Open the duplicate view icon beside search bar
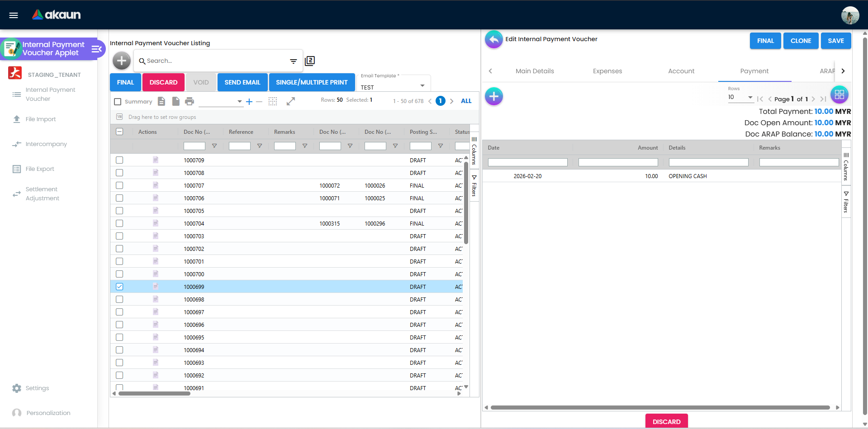 [x=310, y=60]
